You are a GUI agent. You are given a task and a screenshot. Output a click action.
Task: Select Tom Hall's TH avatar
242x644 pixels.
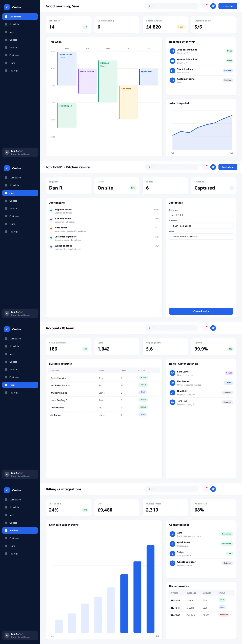pyautogui.click(x=172, y=402)
